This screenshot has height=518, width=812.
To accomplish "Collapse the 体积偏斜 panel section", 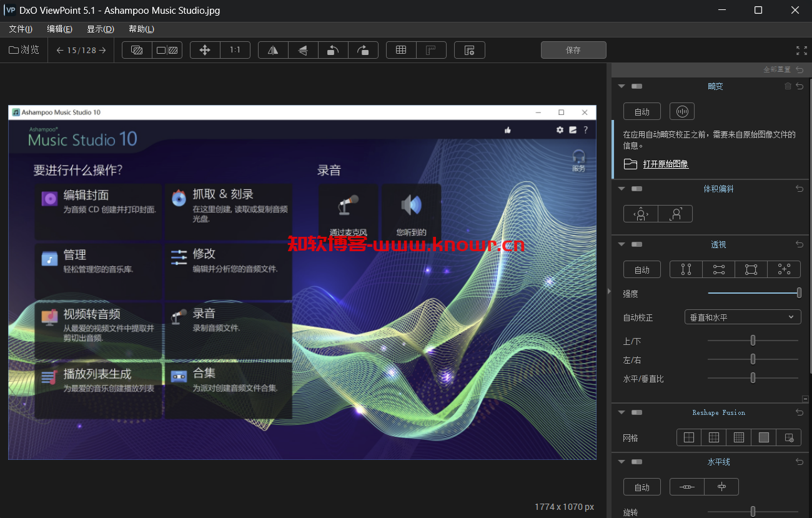I will (621, 189).
